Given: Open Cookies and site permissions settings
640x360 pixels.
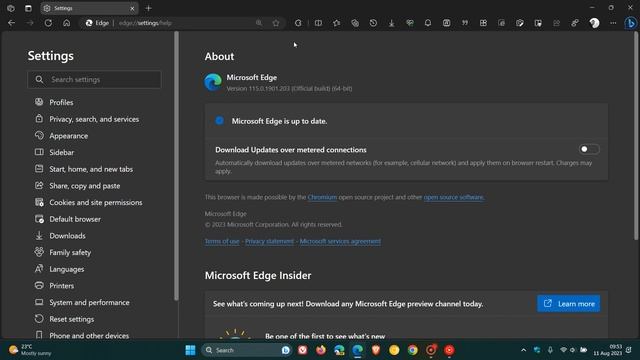Looking at the screenshot, I should (x=95, y=203).
